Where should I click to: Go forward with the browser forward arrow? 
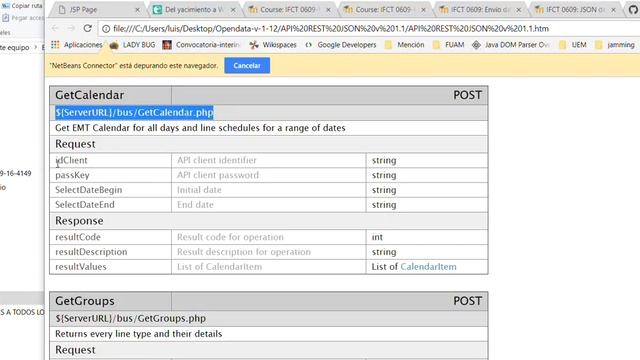tap(71, 28)
